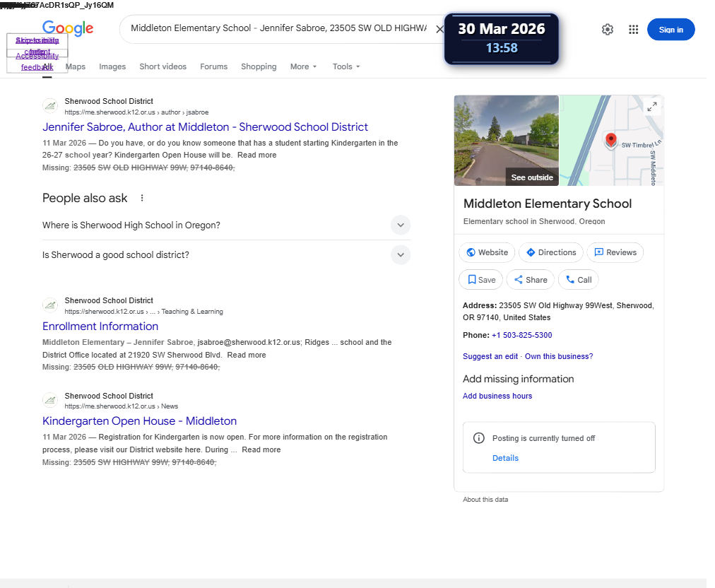Image resolution: width=715 pixels, height=588 pixels.
Task: Save the place with the bookmark button
Action: [x=480, y=280]
